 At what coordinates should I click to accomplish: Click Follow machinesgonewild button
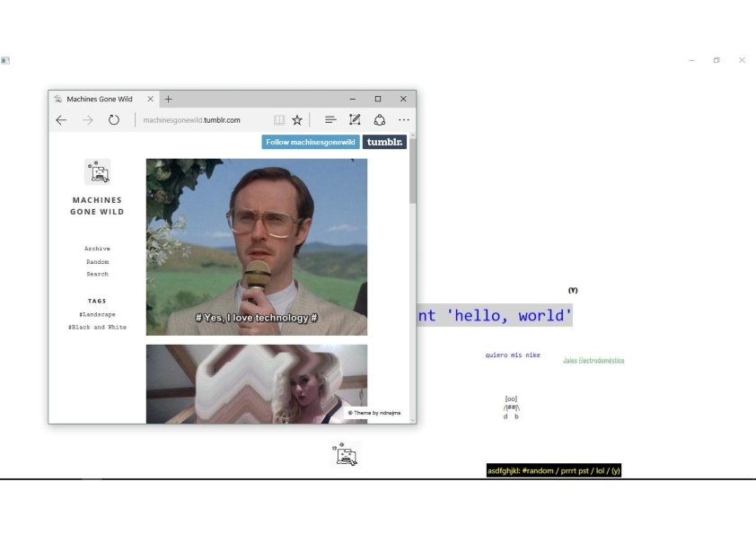pyautogui.click(x=311, y=142)
